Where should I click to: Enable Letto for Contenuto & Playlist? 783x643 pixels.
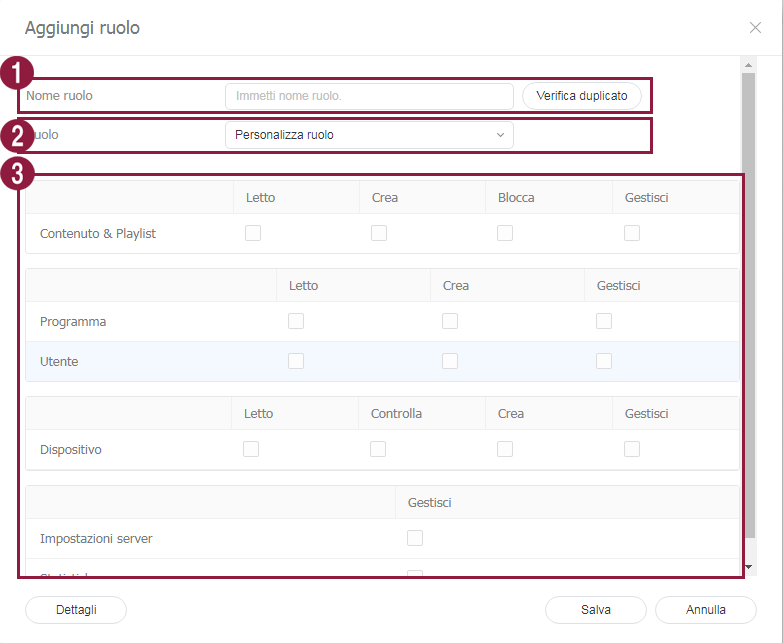(x=253, y=233)
